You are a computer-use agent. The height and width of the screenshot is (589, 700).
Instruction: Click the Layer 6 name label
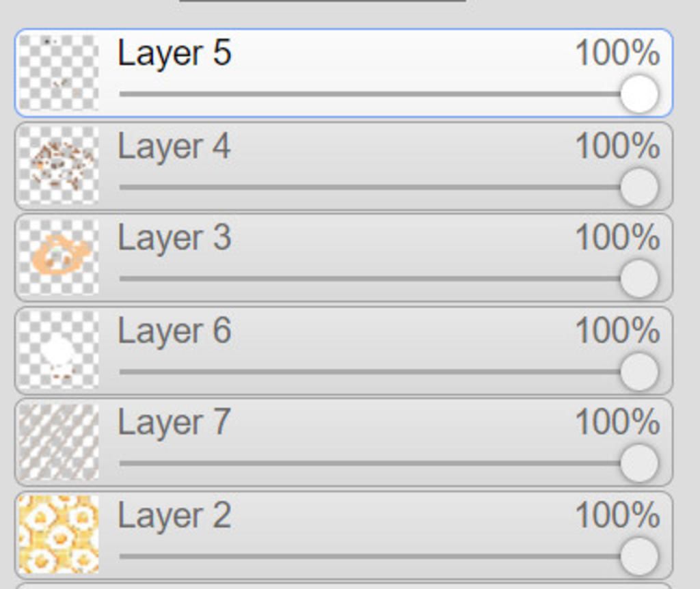click(174, 331)
